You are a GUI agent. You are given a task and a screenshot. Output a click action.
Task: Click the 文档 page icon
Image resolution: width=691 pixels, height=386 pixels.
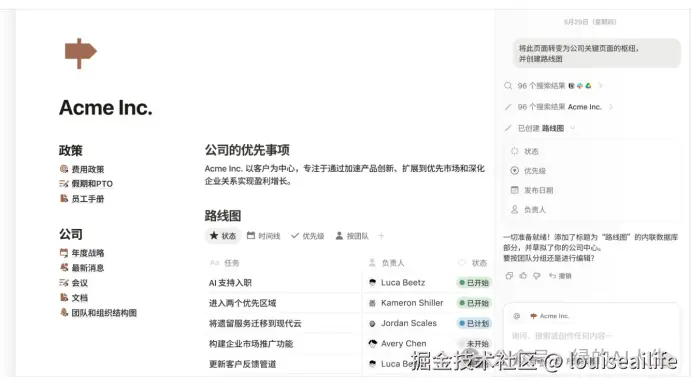coord(64,297)
